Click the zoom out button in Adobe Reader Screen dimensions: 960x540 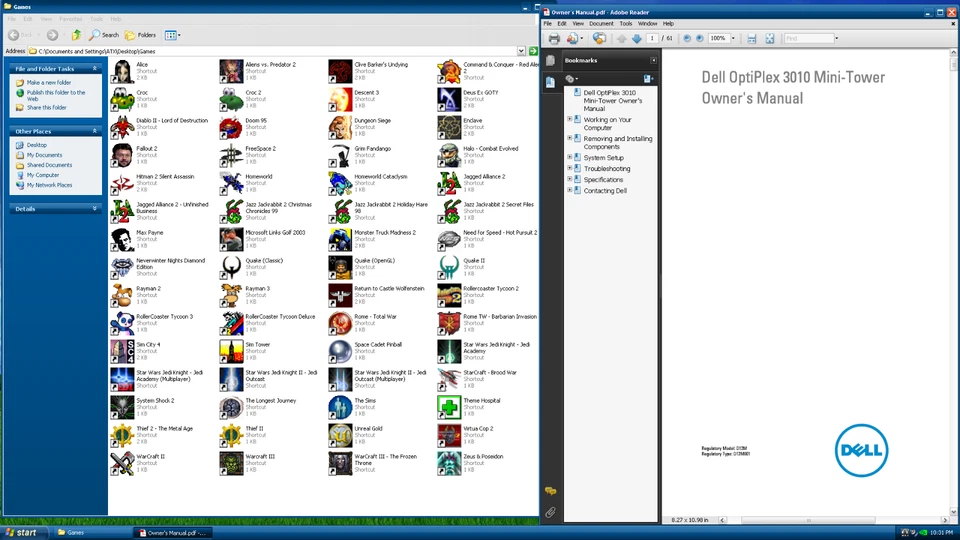[x=687, y=39]
